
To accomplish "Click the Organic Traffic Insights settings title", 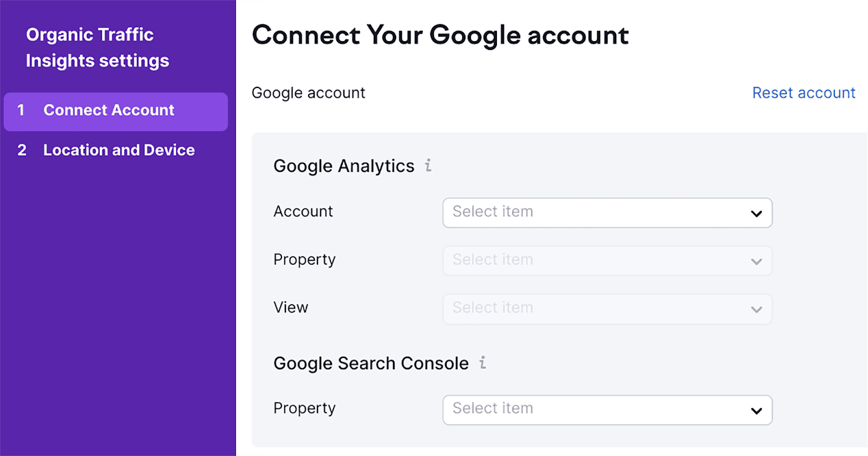I will point(98,48).
